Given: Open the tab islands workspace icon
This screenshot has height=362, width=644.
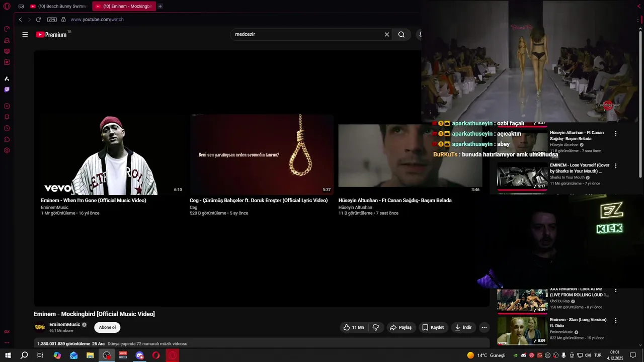Looking at the screenshot, I should [21, 7].
